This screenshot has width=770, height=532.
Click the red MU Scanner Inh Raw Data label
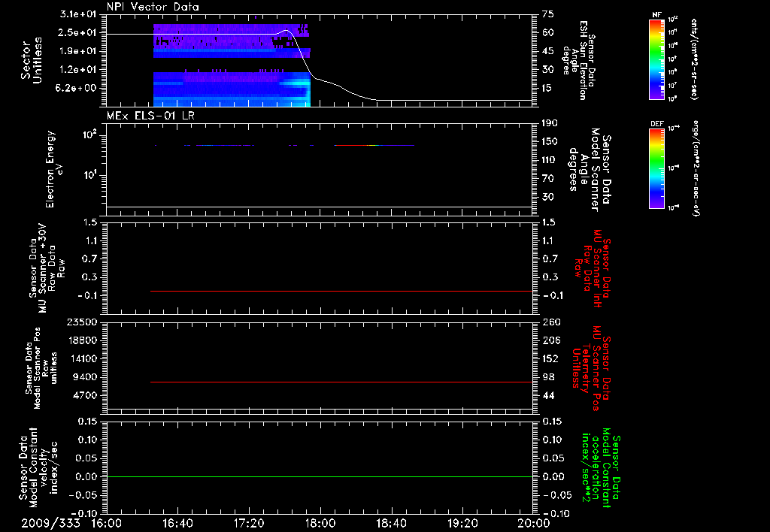pyautogui.click(x=593, y=268)
